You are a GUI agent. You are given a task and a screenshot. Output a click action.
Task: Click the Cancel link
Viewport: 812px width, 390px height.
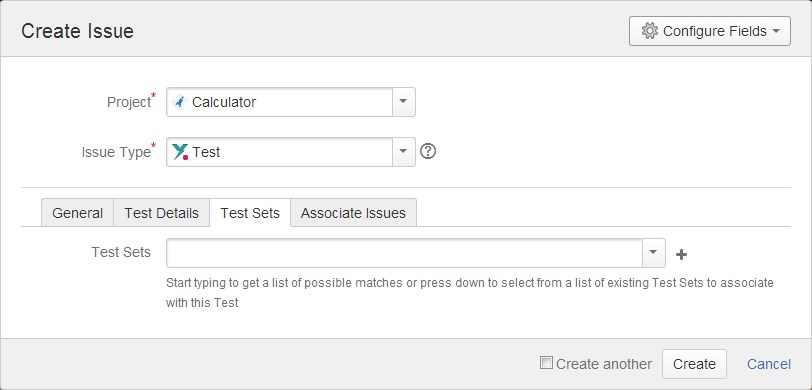point(768,364)
